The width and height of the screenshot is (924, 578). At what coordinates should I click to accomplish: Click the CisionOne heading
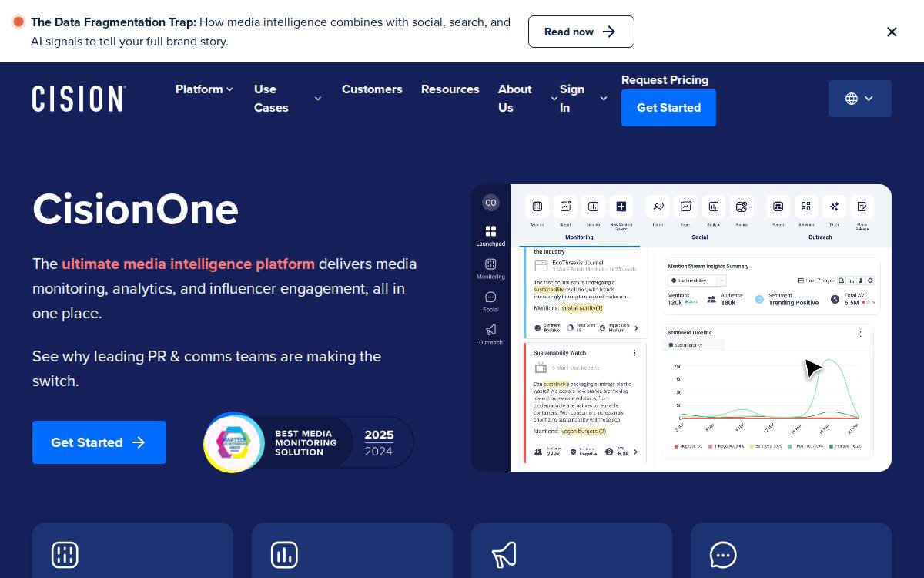click(x=136, y=209)
